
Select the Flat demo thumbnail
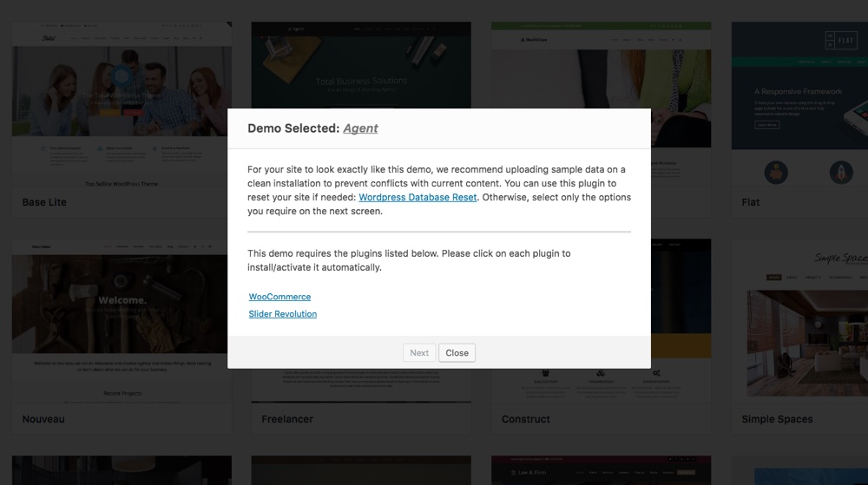[799, 104]
